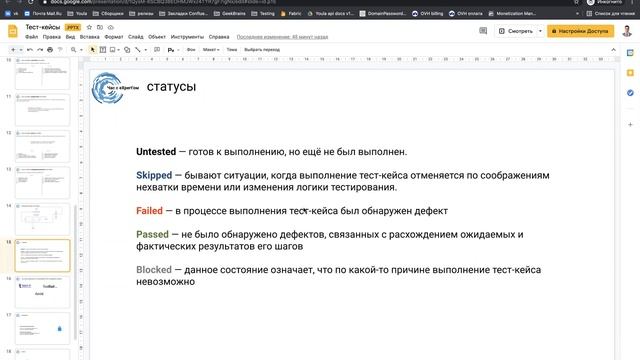Select slide 14 thumbnail

[42, 219]
